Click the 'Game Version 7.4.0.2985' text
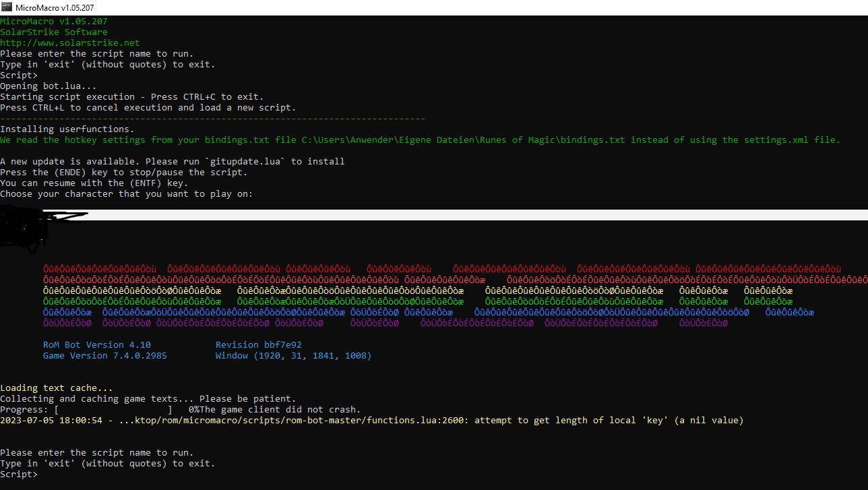 click(x=105, y=356)
